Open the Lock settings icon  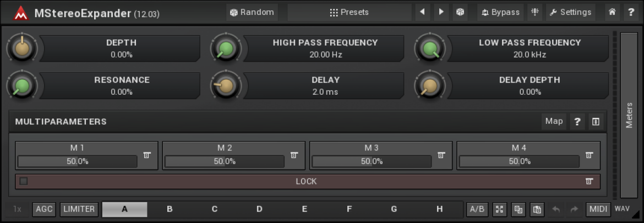tap(590, 181)
